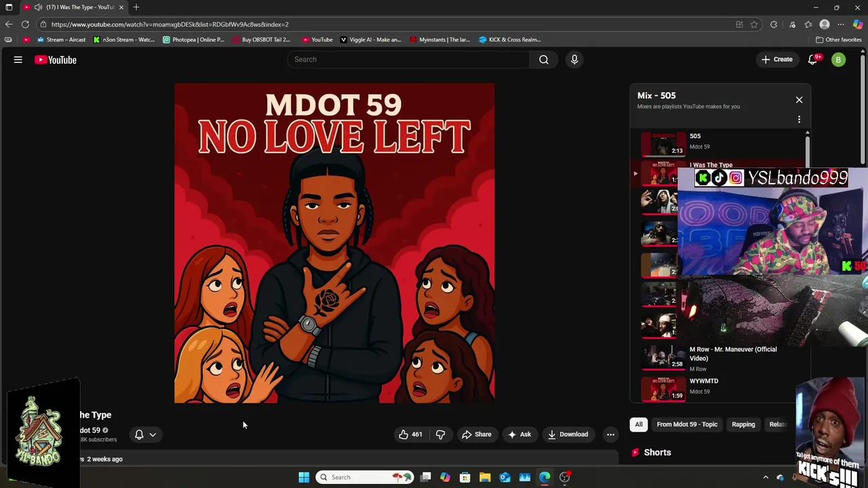The image size is (868, 488).
Task: Open Windows Start menu
Action: tap(304, 477)
